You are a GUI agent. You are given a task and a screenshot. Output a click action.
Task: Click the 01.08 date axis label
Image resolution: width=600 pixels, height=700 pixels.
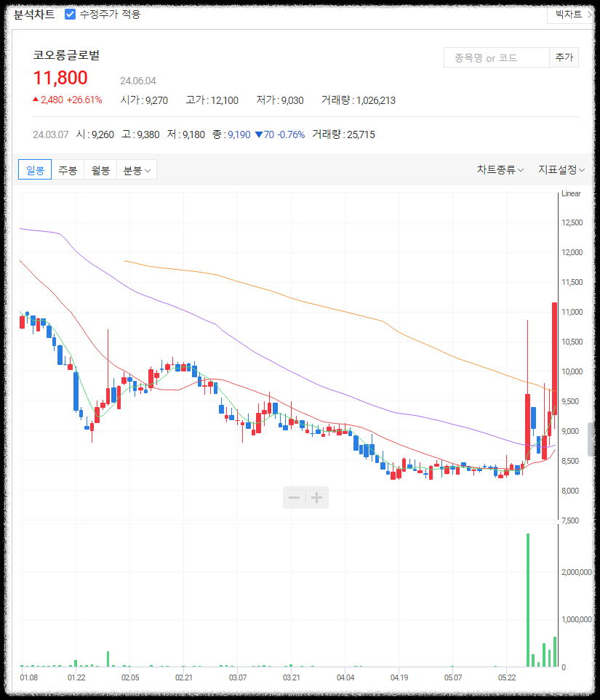[29, 677]
